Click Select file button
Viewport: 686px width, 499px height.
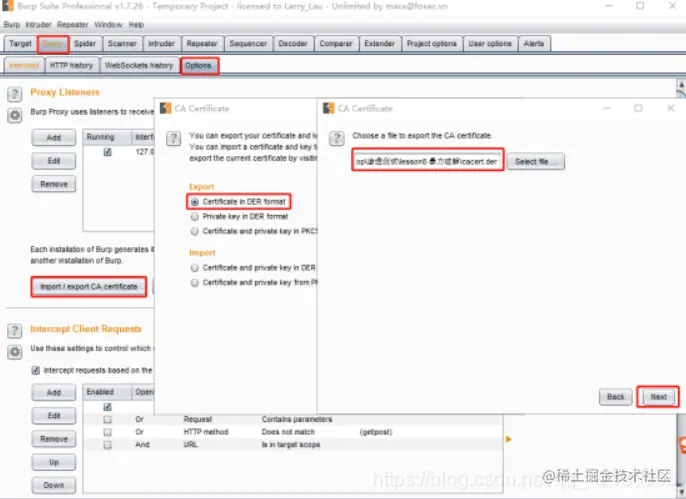536,161
